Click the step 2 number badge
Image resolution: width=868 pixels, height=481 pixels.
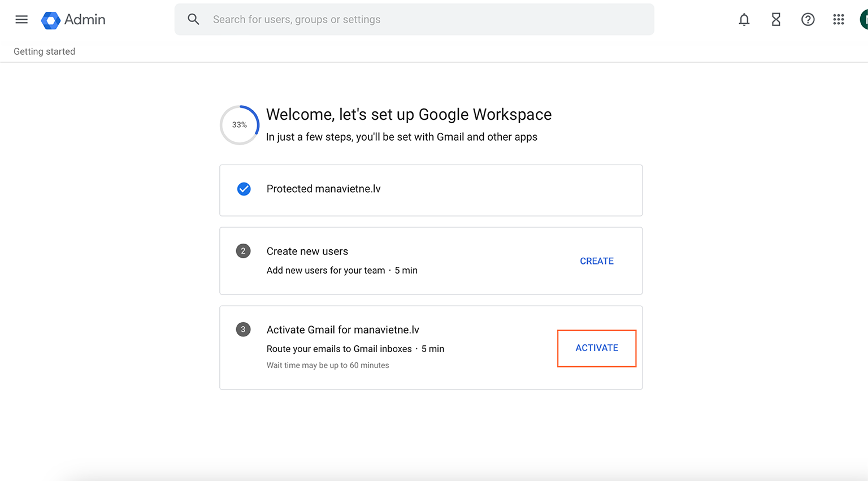pos(244,251)
